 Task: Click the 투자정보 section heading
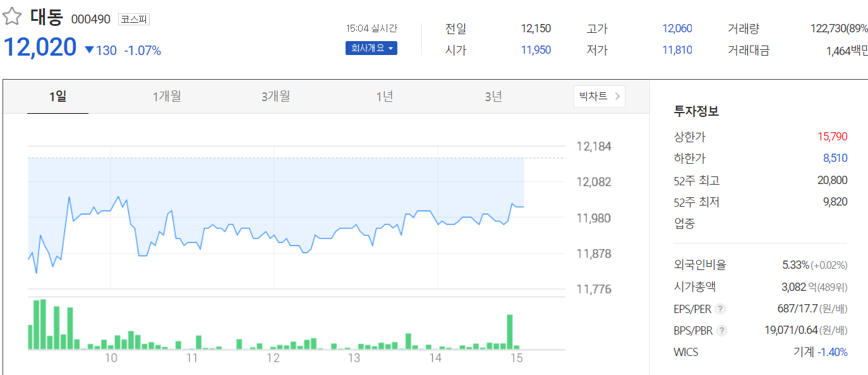coord(696,111)
